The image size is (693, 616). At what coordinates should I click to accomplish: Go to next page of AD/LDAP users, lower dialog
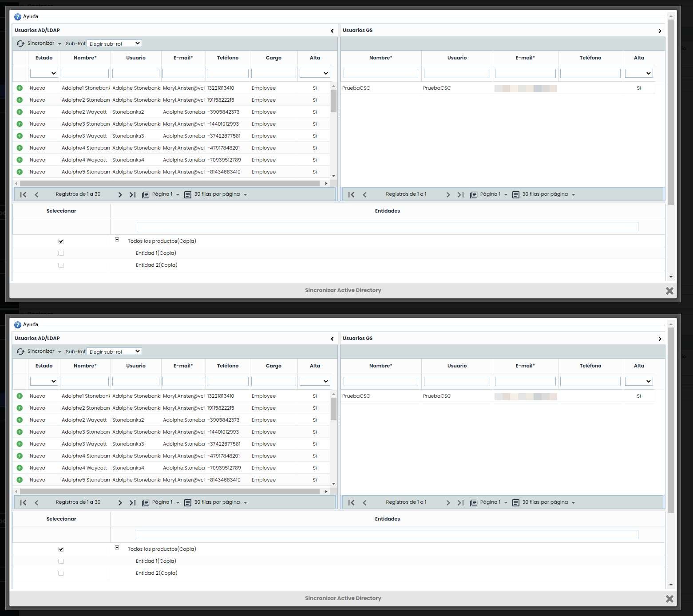[x=120, y=502]
